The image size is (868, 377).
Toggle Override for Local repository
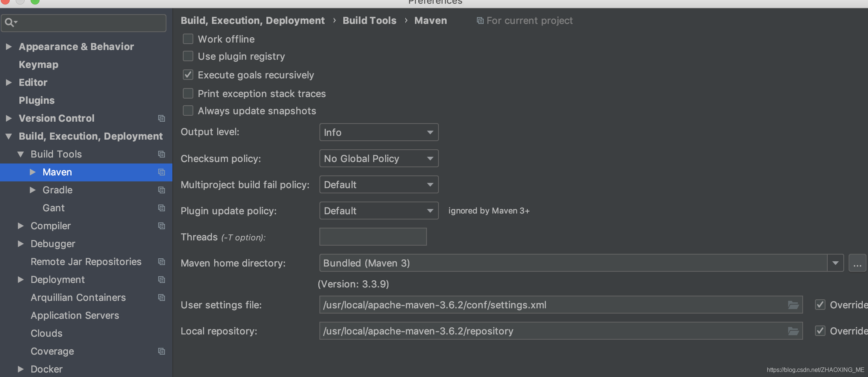click(x=820, y=331)
